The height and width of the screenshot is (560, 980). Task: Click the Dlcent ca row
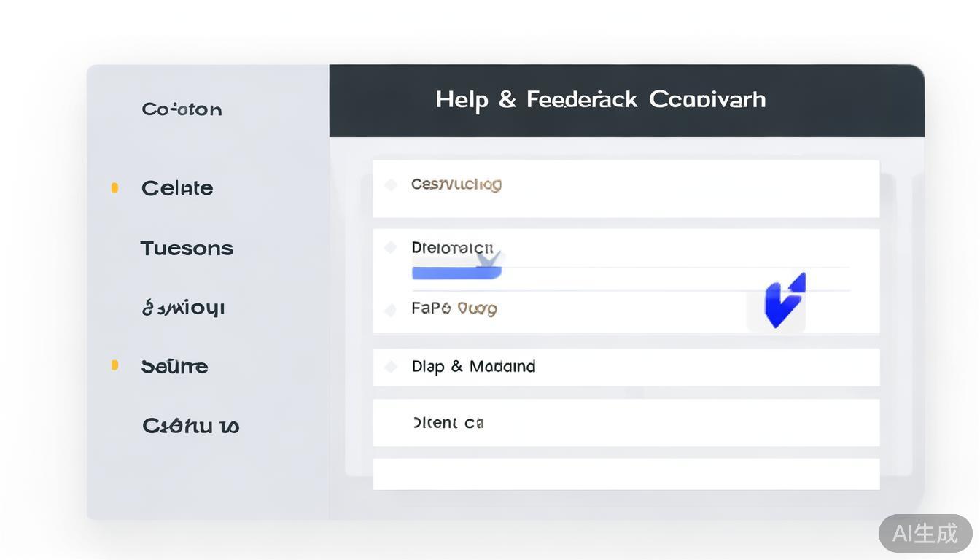(x=626, y=423)
